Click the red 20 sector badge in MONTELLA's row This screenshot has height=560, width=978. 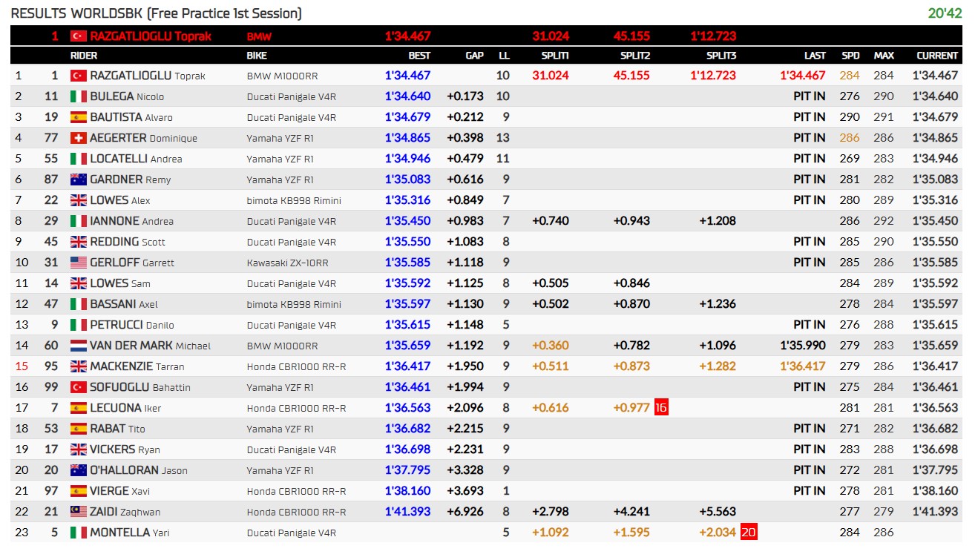(749, 532)
